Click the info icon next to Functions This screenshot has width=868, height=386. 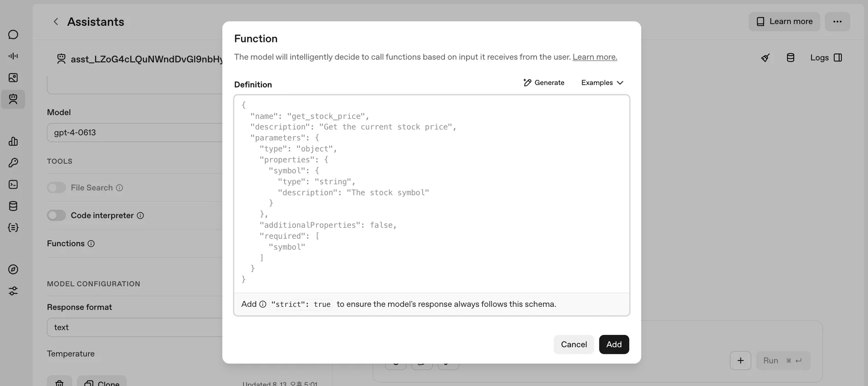[x=91, y=244]
